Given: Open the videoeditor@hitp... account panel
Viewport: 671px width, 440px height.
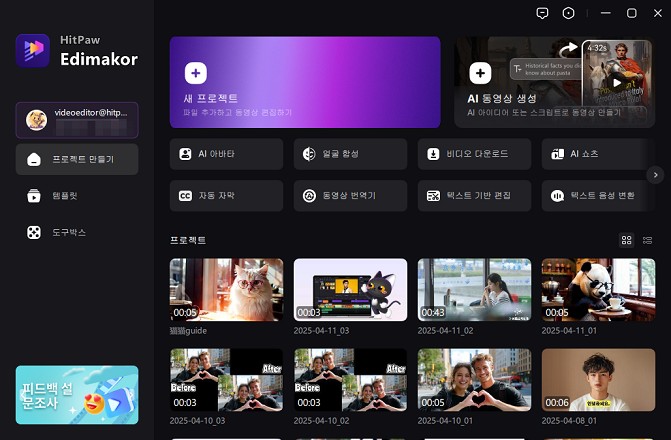Looking at the screenshot, I should (77, 120).
